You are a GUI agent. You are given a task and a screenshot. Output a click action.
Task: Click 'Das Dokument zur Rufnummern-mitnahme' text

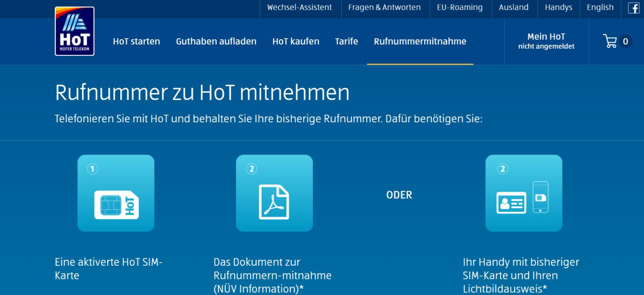tap(273, 275)
